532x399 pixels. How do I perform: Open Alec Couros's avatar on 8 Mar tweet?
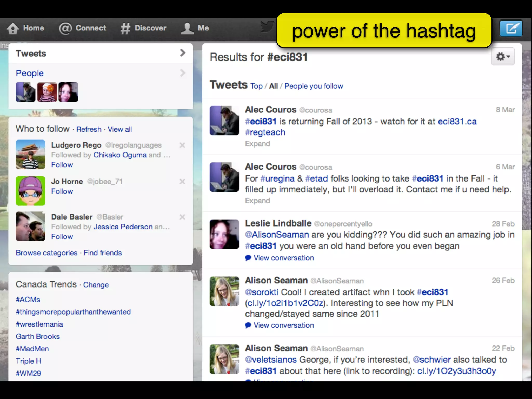click(224, 121)
